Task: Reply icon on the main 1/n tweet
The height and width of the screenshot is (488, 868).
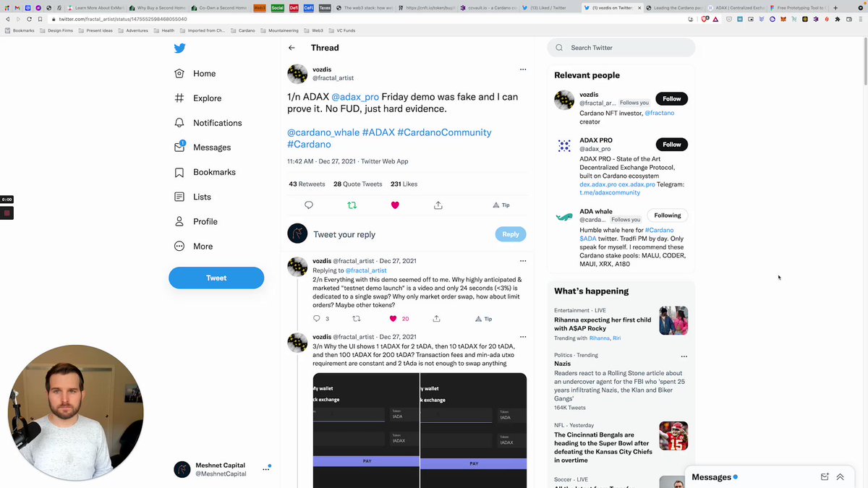Action: (x=309, y=205)
